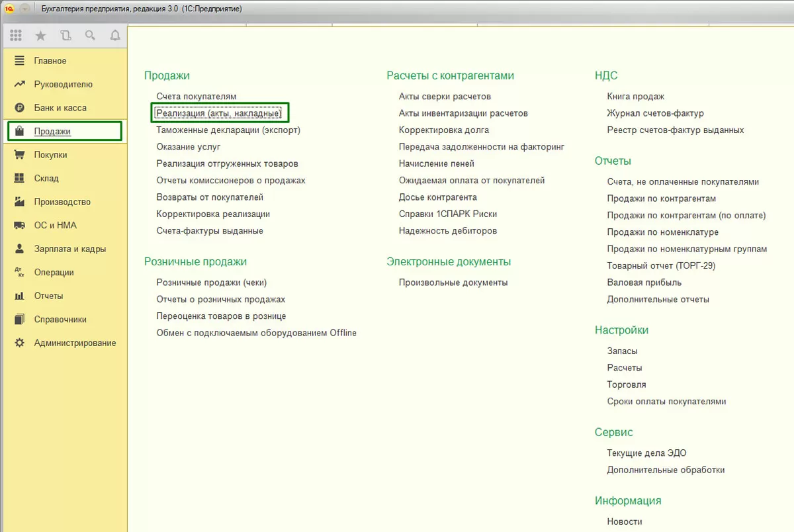794x532 pixels.
Task: Open Favorites star icon
Action: click(x=40, y=36)
